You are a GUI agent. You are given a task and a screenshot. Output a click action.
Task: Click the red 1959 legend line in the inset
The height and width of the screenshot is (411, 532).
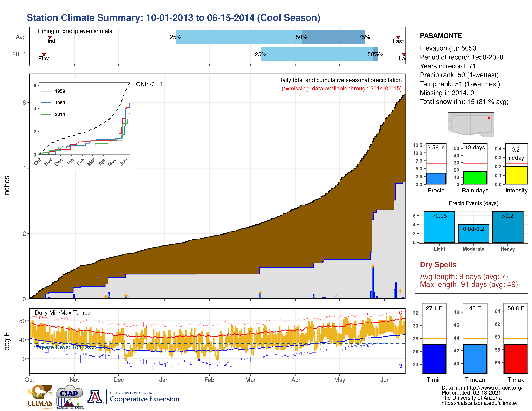(46, 91)
